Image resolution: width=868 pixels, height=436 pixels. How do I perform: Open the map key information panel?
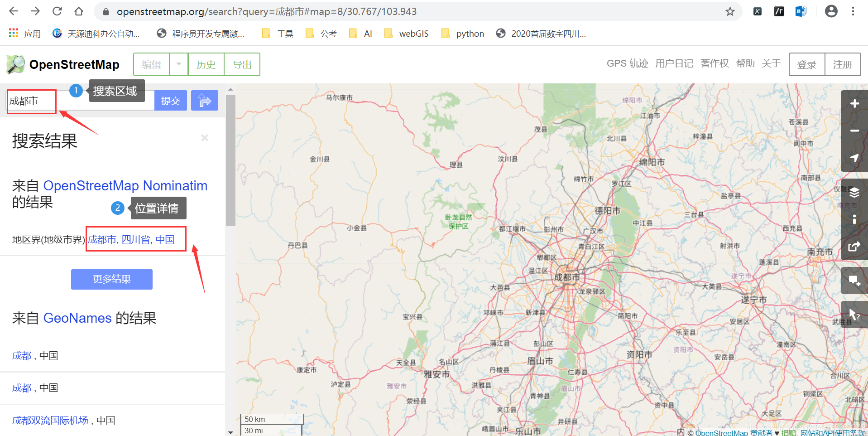[854, 220]
